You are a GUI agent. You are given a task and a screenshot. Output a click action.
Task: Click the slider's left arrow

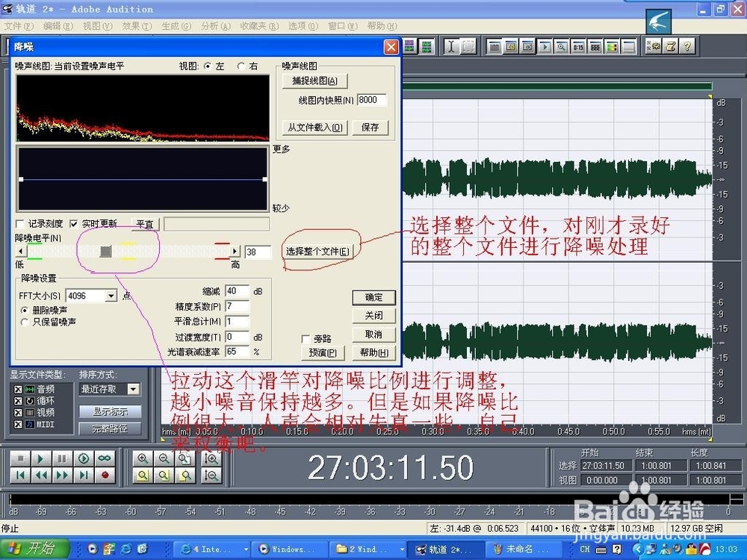(x=20, y=251)
